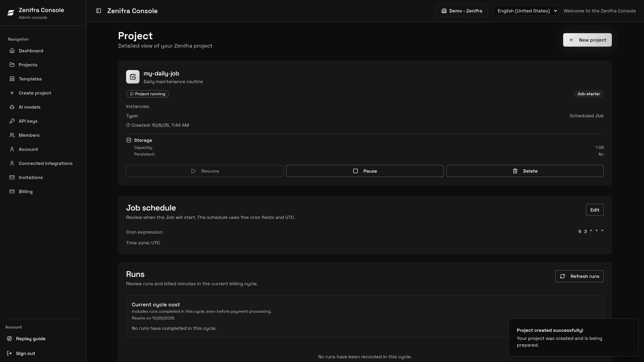The image size is (644, 362).
Task: Edit the Job schedule
Action: click(x=594, y=210)
